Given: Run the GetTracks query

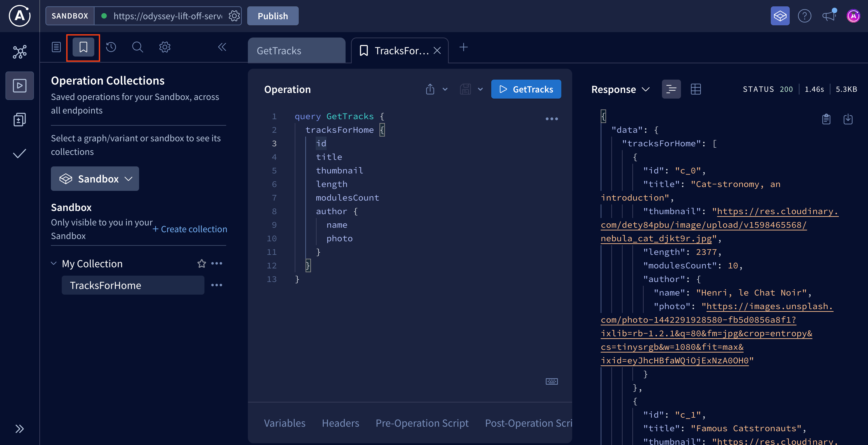Looking at the screenshot, I should point(526,89).
